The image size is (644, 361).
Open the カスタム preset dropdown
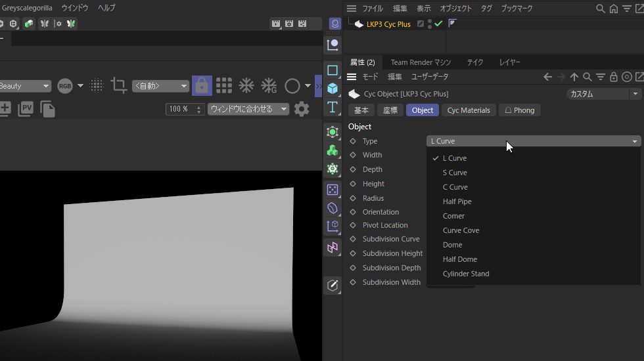coord(603,94)
